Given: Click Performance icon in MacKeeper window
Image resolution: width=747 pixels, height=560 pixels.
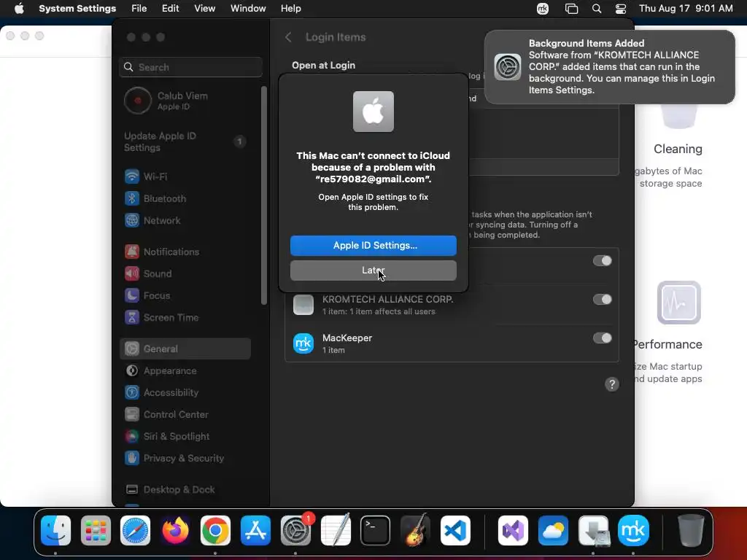Looking at the screenshot, I should pyautogui.click(x=679, y=303).
